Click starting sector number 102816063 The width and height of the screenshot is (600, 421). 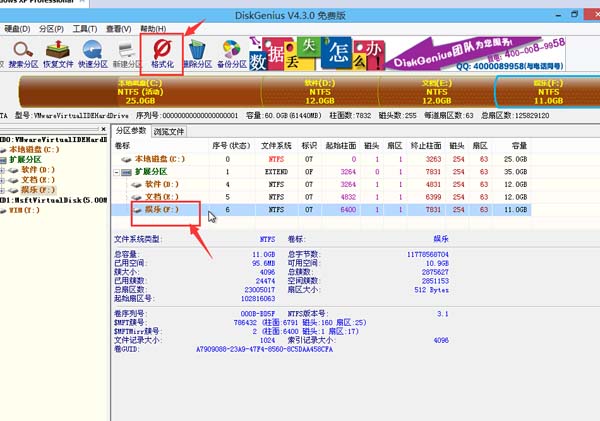pos(258,298)
